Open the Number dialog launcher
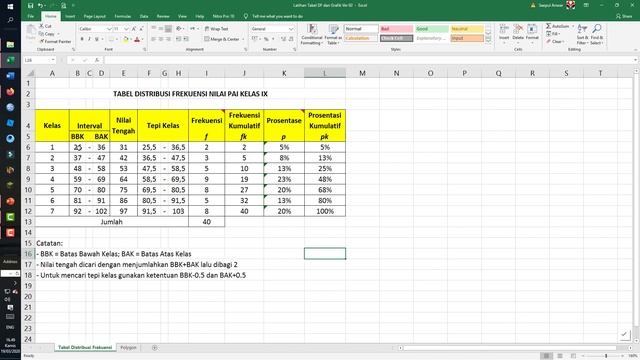This screenshot has height=360, width=640. click(x=294, y=49)
